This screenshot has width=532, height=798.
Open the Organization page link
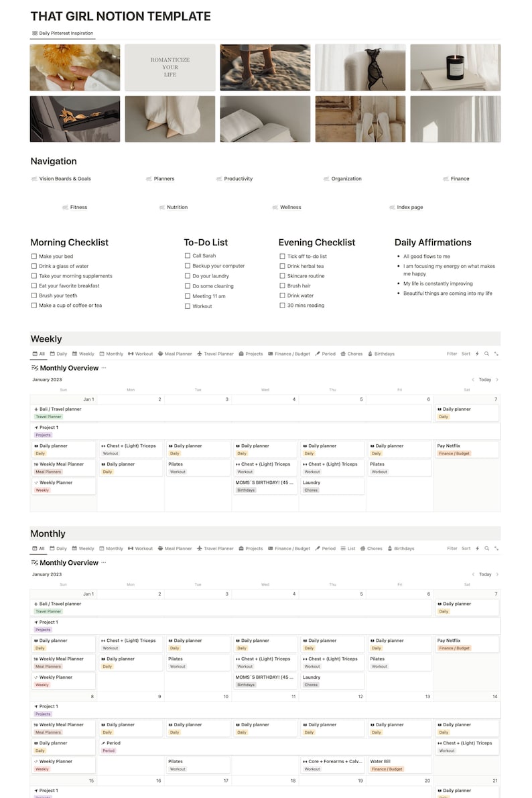click(342, 179)
